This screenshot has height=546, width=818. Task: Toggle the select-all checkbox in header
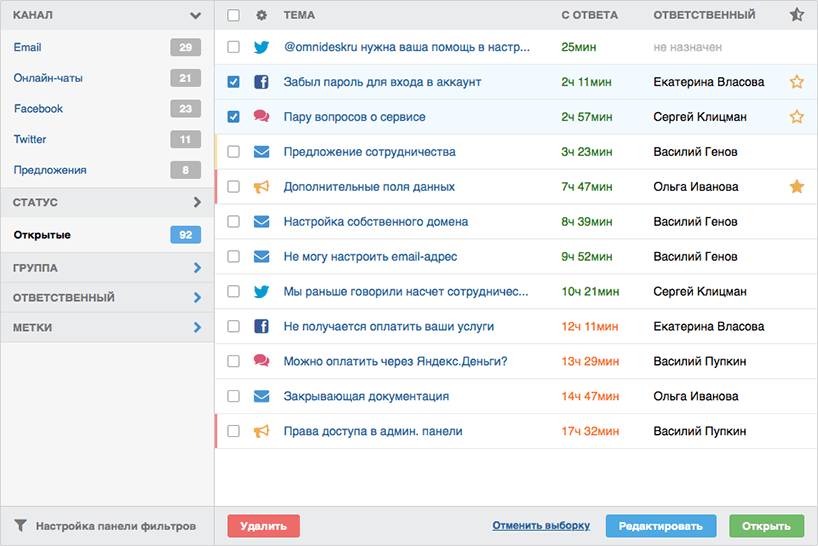[x=234, y=15]
